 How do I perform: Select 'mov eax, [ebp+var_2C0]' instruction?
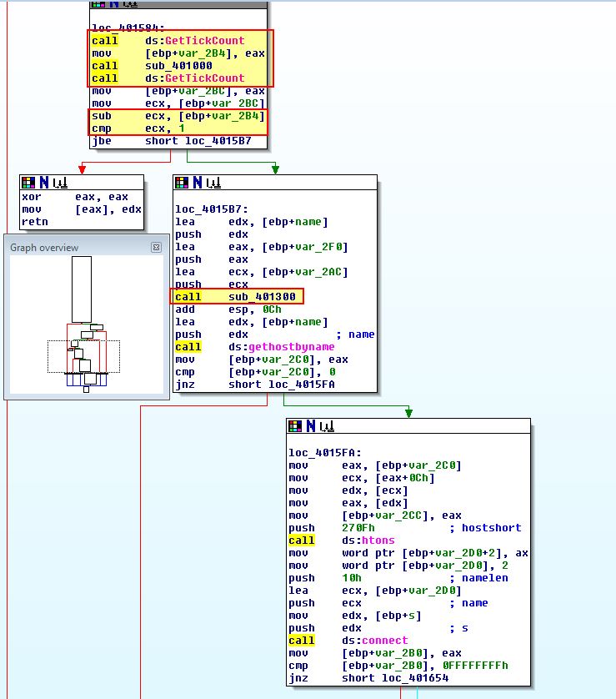click(x=375, y=465)
